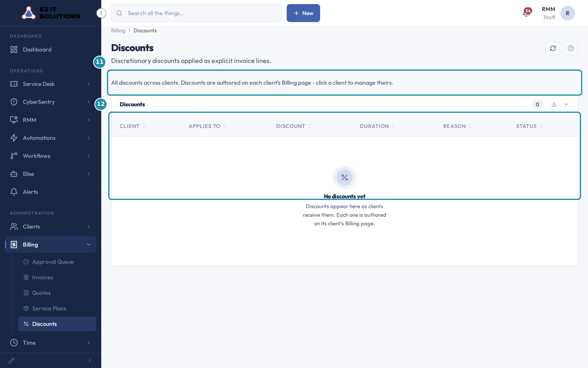
Task: Open Alerts in the sidebar
Action: pos(51,192)
